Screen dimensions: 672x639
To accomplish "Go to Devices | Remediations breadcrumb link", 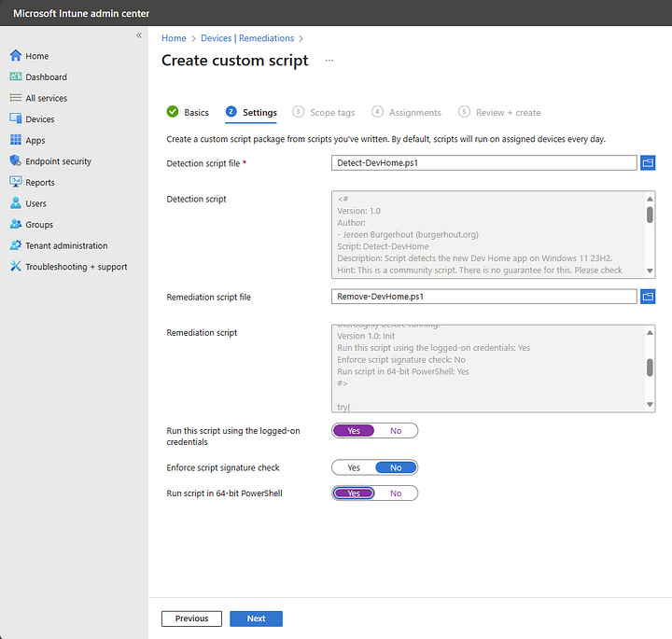I will 247,38.
